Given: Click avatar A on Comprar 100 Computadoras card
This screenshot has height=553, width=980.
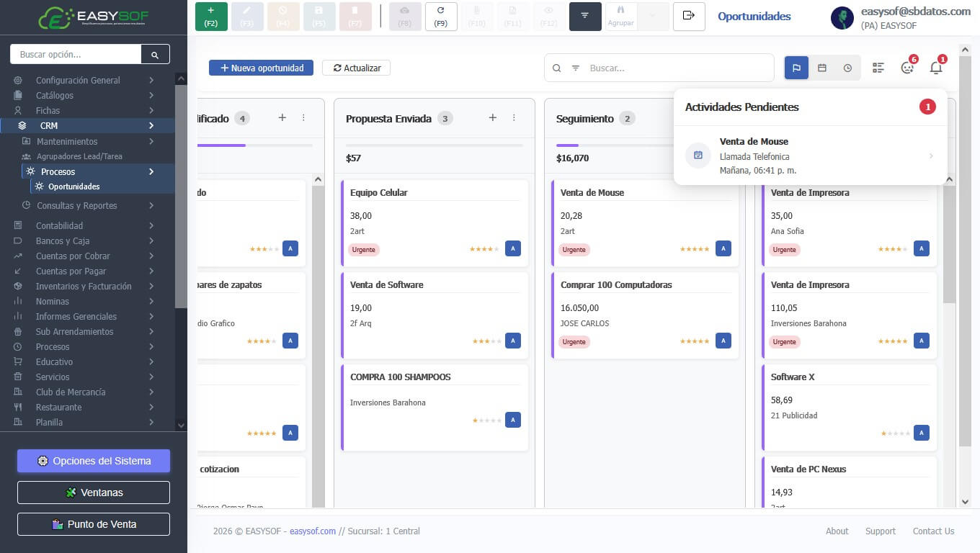Looking at the screenshot, I should (723, 341).
